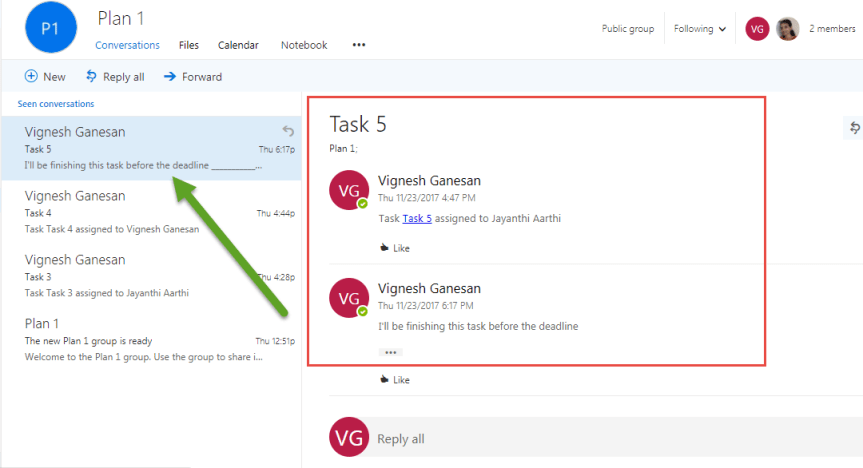
Task: Expand the collapsed message ellipsis button
Action: pyautogui.click(x=390, y=352)
